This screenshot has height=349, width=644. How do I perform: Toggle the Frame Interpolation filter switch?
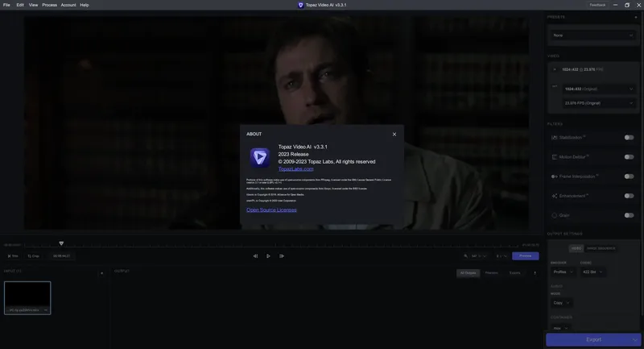(629, 177)
